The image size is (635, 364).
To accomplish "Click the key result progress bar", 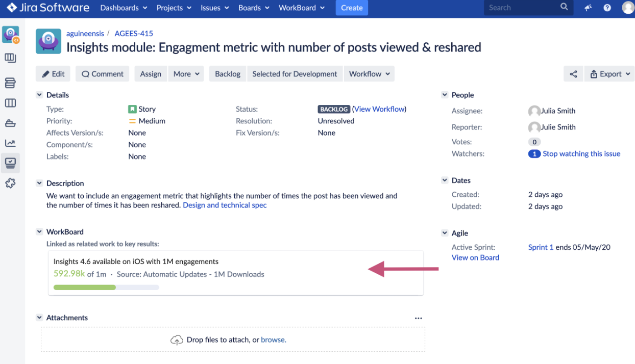I will coord(106,288).
